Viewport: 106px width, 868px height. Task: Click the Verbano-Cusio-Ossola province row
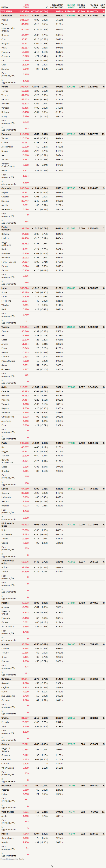click(53, 165)
